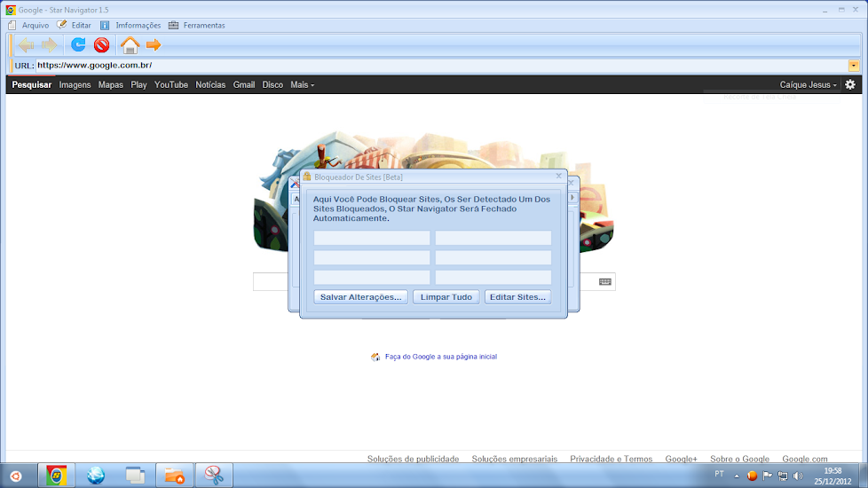Open Mapas in Google bar
Image resolution: width=868 pixels, height=488 pixels.
point(111,84)
